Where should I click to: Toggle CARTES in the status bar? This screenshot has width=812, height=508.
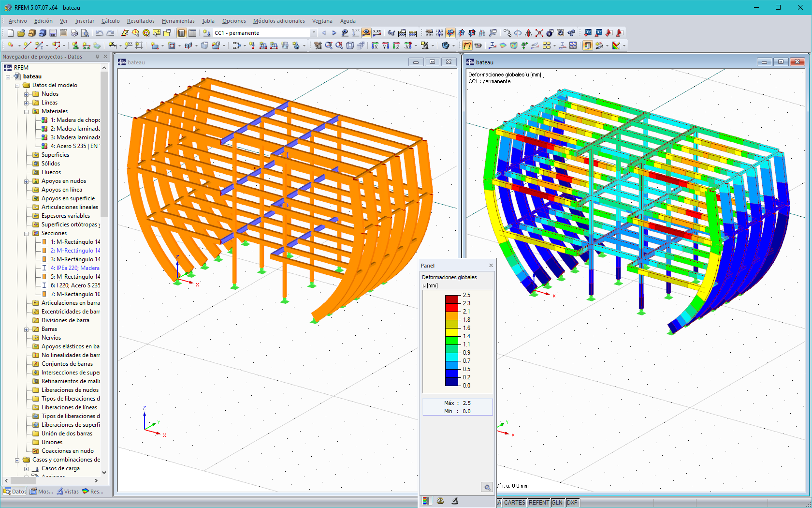514,503
